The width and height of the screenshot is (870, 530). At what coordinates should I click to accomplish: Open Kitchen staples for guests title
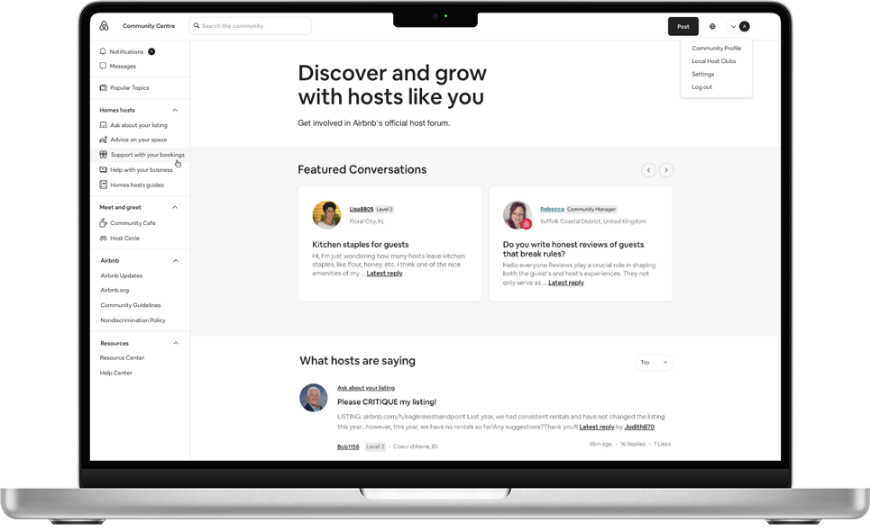point(360,244)
